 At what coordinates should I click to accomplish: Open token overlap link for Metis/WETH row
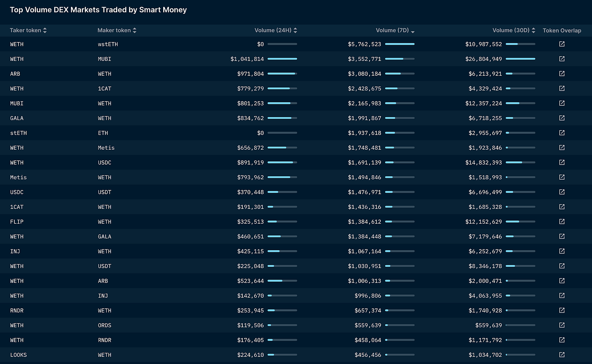click(562, 177)
